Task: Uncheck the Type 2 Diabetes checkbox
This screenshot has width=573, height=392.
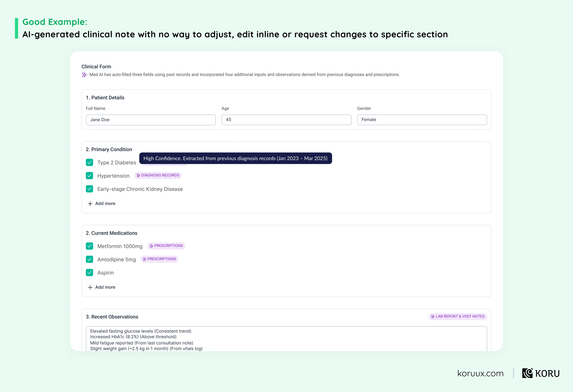Action: [90, 162]
